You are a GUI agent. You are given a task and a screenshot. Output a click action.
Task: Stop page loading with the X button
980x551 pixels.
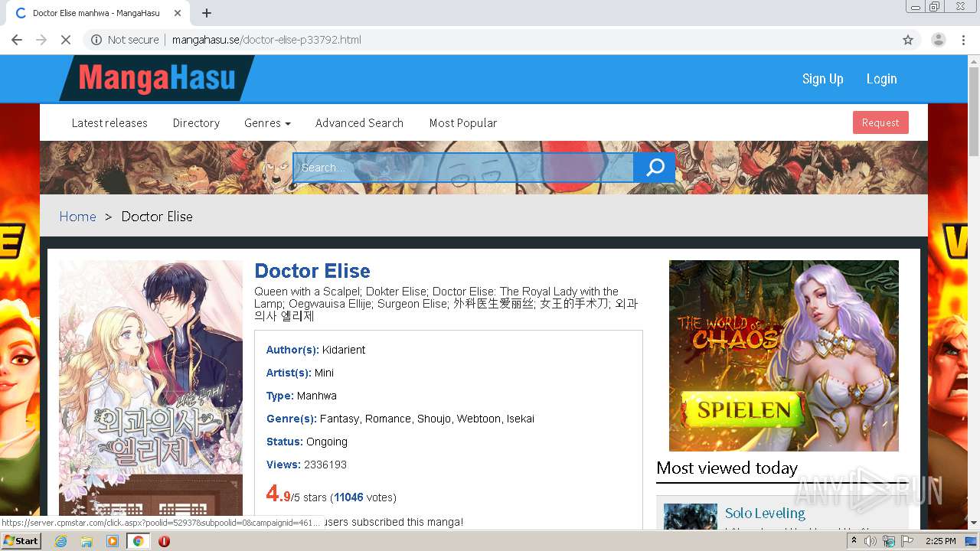tap(66, 40)
